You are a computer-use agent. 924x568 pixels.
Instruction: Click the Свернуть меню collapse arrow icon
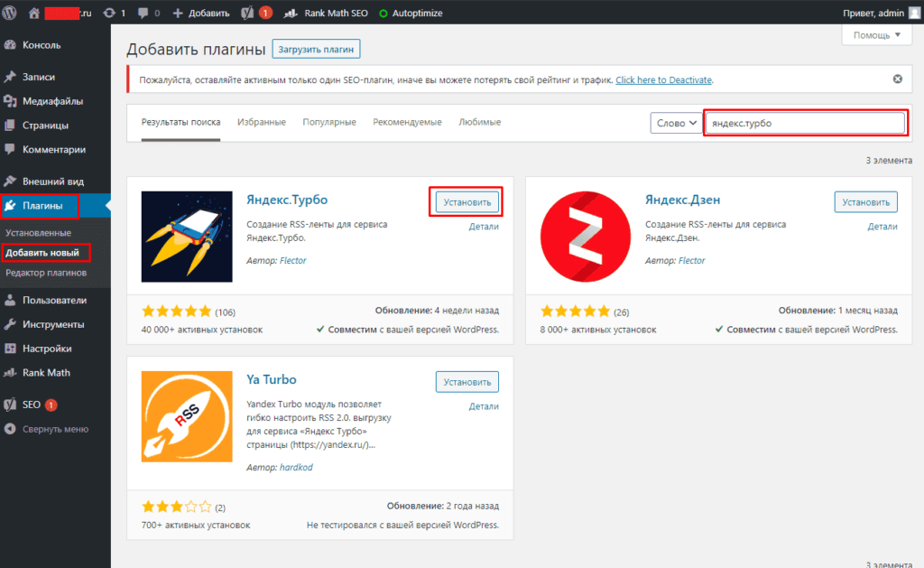click(x=10, y=429)
